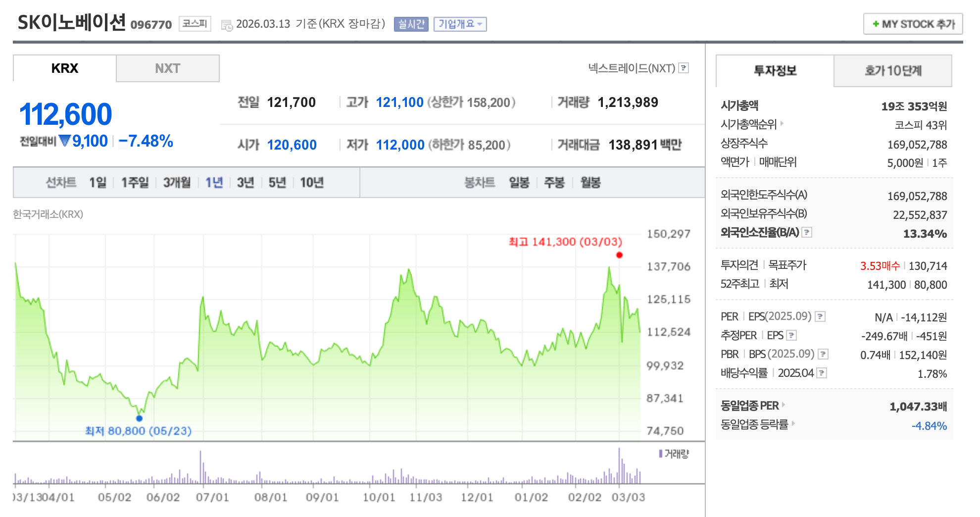
Task: Show the 3년 line chart
Action: click(245, 183)
